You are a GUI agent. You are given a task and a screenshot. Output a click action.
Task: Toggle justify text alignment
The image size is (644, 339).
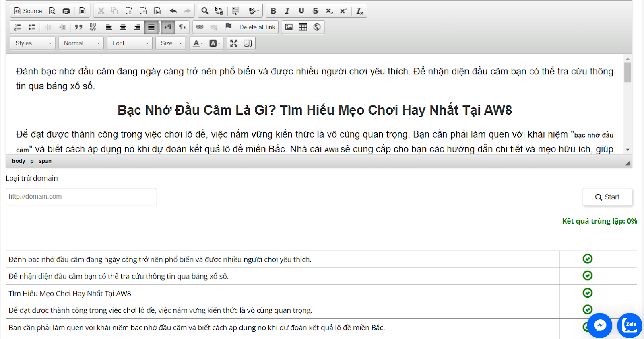151,27
